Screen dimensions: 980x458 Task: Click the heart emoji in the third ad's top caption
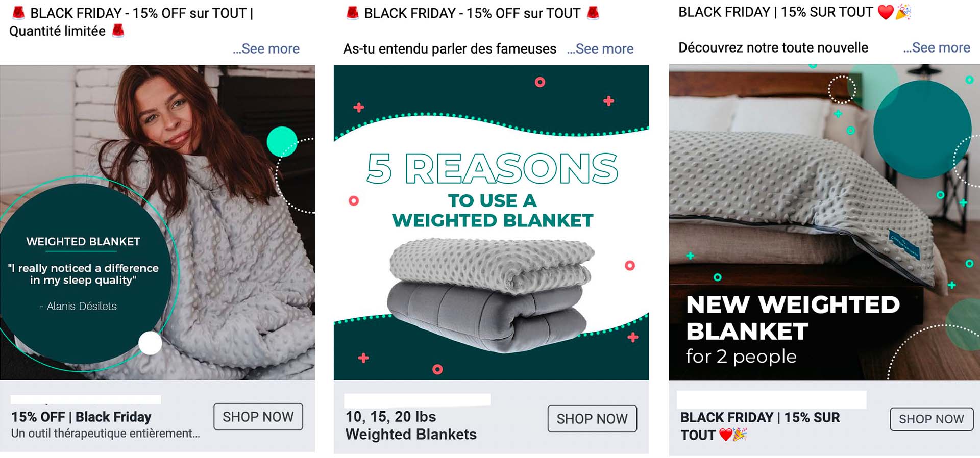(886, 12)
